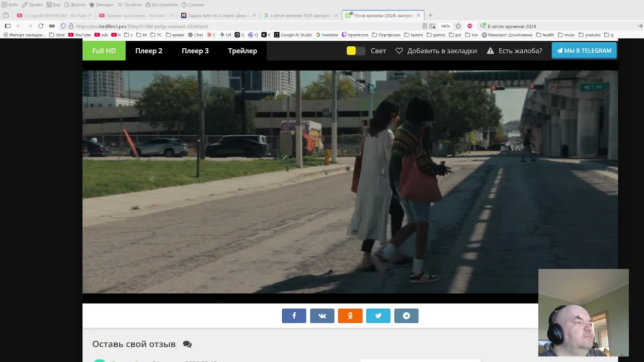Viewport: 644px width, 362px height.
Task: Expand the clore bookmarks folder
Action: (57, 35)
